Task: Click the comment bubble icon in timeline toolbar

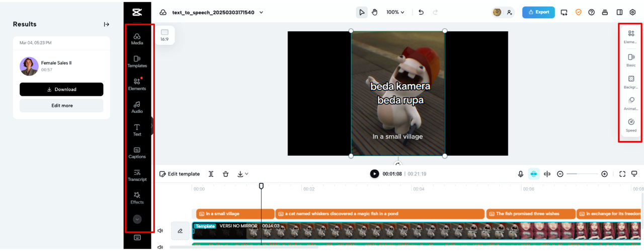Action: point(634,174)
